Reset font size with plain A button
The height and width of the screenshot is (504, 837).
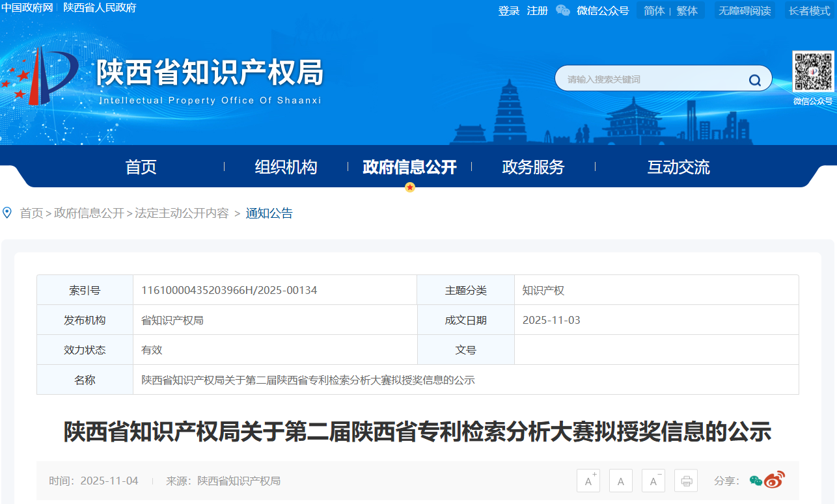coord(621,481)
